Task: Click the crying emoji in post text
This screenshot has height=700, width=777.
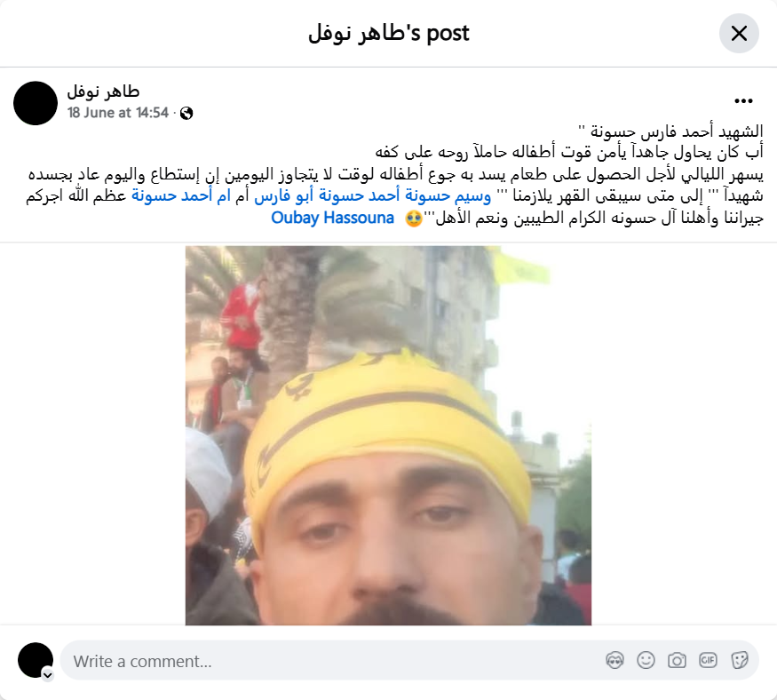Action: click(x=413, y=219)
